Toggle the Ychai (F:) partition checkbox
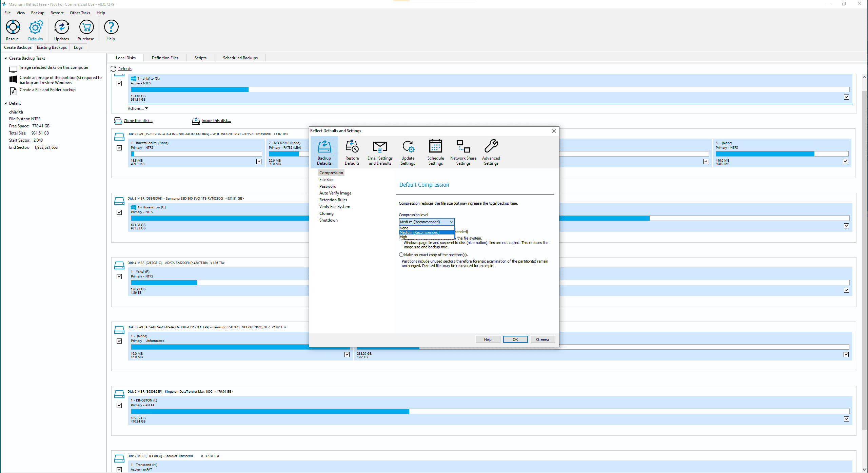This screenshot has height=473, width=868. 846,290
